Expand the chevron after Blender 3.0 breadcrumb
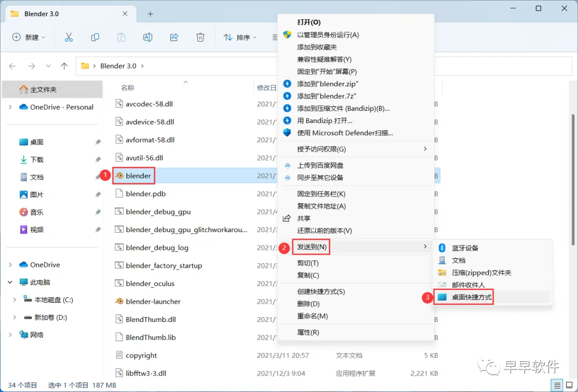The height and width of the screenshot is (392, 578). pos(142,66)
